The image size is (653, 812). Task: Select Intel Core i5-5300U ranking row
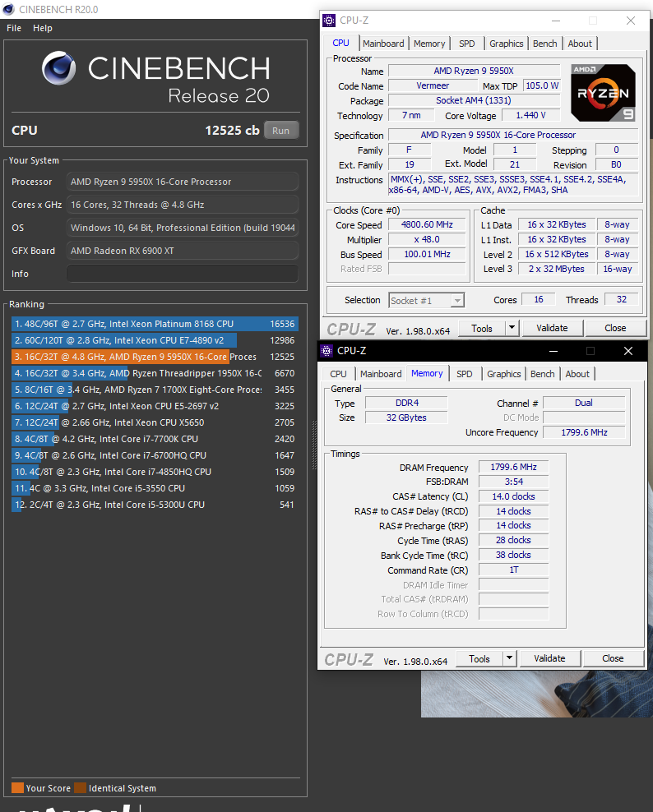coord(155,505)
